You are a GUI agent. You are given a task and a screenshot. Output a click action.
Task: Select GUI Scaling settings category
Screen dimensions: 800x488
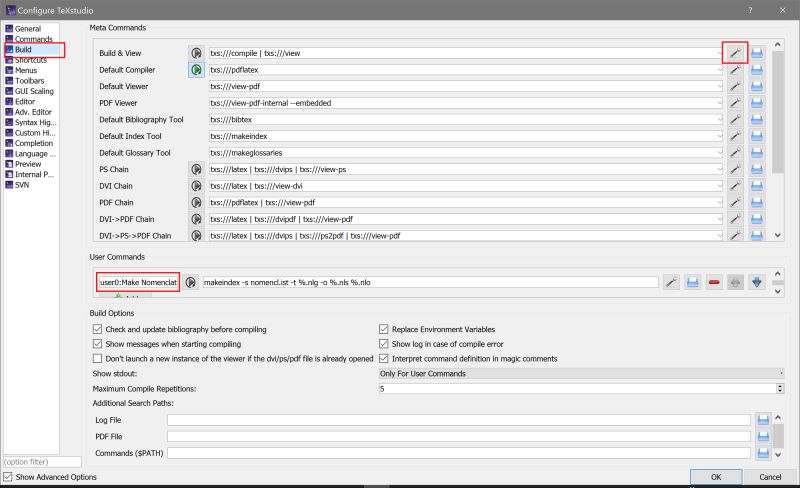click(x=34, y=91)
